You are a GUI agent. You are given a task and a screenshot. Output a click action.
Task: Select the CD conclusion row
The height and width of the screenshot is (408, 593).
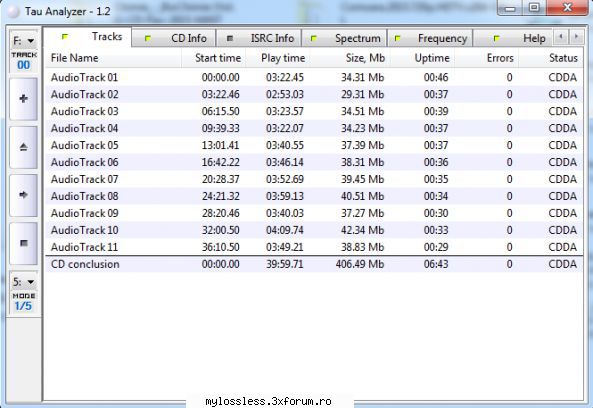[x=314, y=264]
